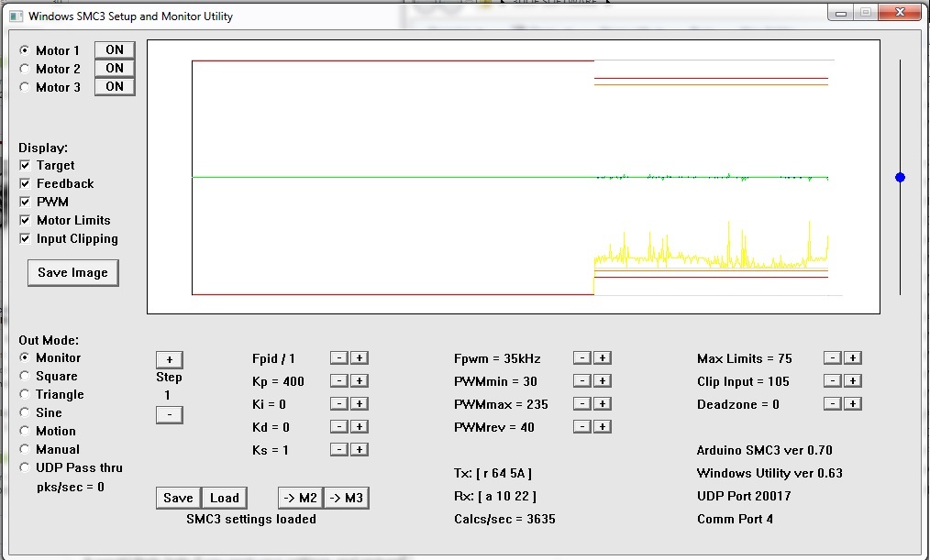The height and width of the screenshot is (560, 930).
Task: Click the motor response graph area
Action: point(514,177)
